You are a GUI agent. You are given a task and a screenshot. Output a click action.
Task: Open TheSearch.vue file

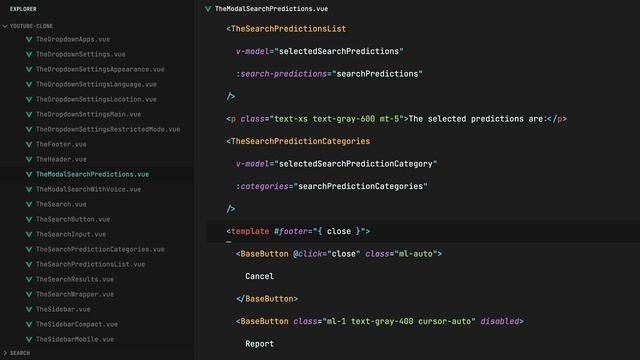pos(61,204)
